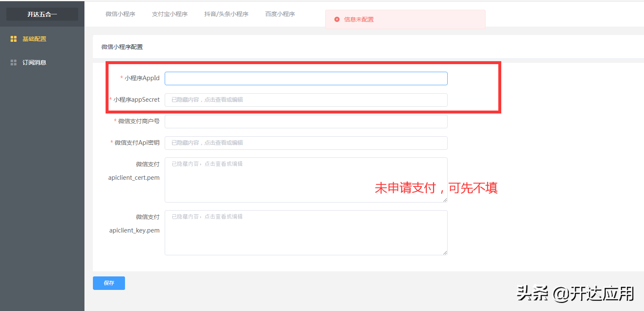Click the apiclient_cert.pem textarea

(306, 180)
